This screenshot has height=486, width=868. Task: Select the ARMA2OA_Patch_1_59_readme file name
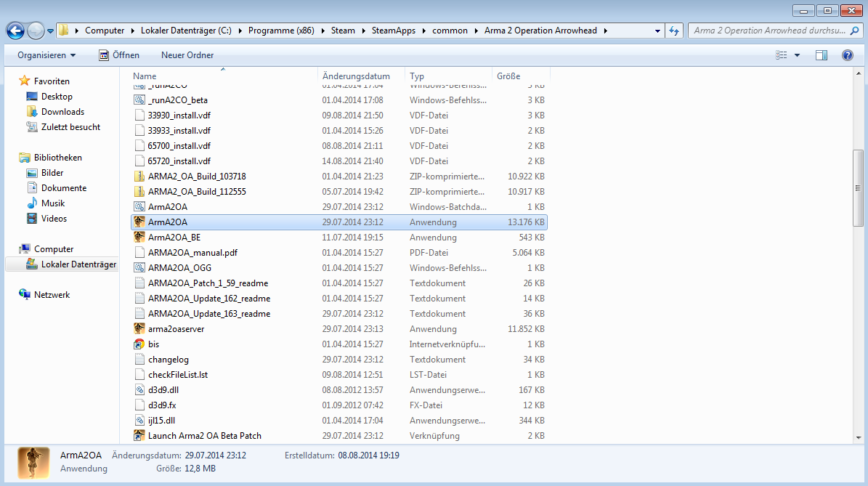point(208,283)
